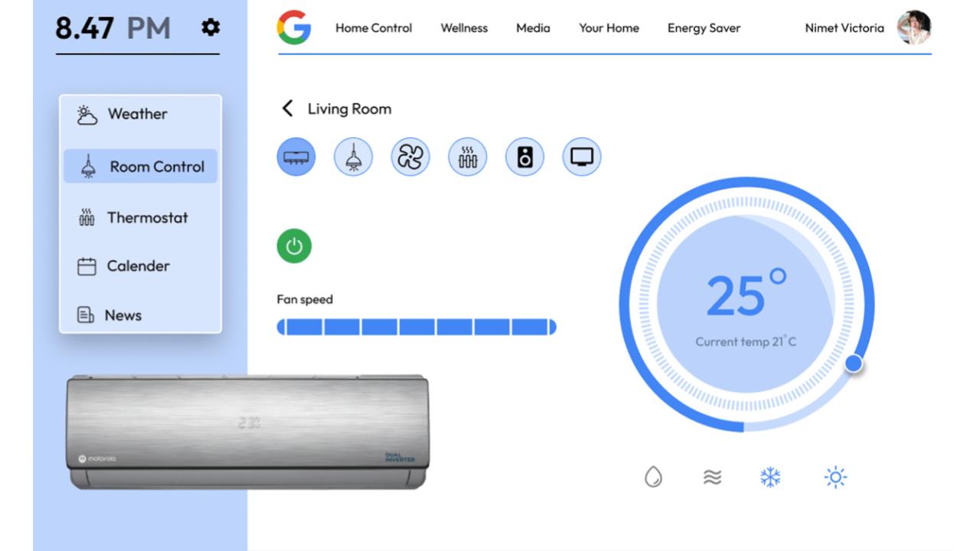Click the Google logo
The width and height of the screenshot is (980, 551).
294,28
